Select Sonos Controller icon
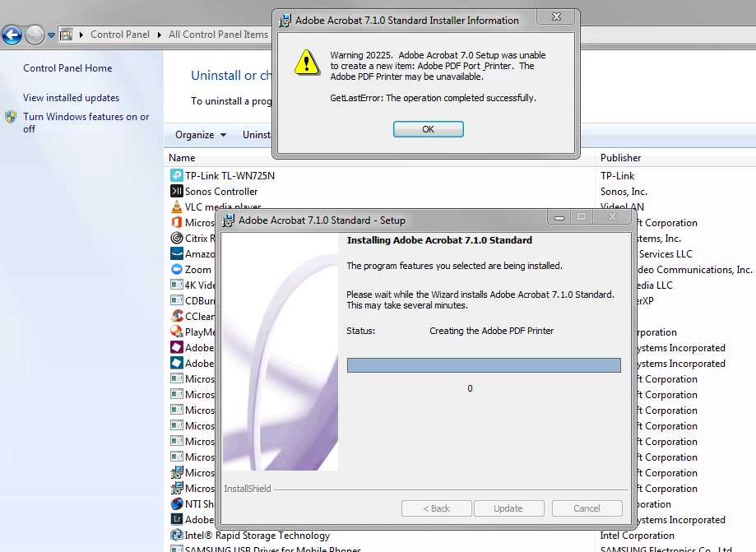Image resolution: width=756 pixels, height=552 pixels. point(177,192)
